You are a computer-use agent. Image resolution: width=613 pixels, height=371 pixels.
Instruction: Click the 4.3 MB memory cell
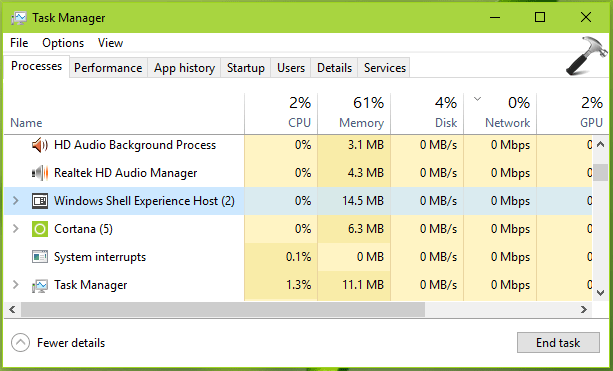pyautogui.click(x=354, y=173)
